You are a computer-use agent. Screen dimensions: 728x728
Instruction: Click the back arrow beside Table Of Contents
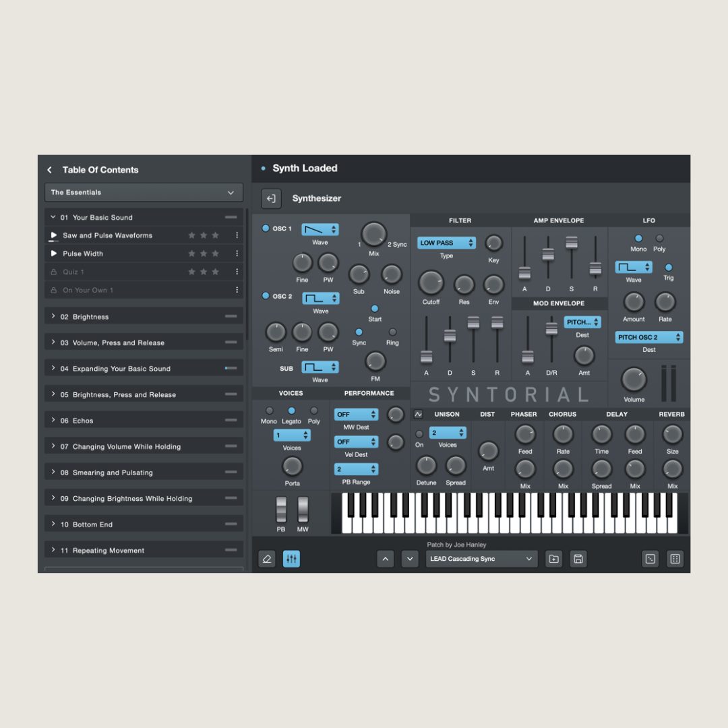point(50,170)
